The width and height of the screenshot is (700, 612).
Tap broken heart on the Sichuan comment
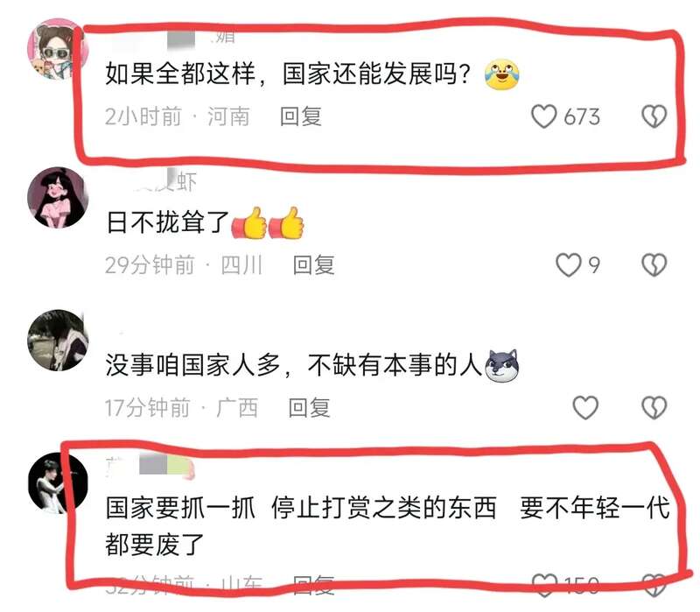pos(654,265)
